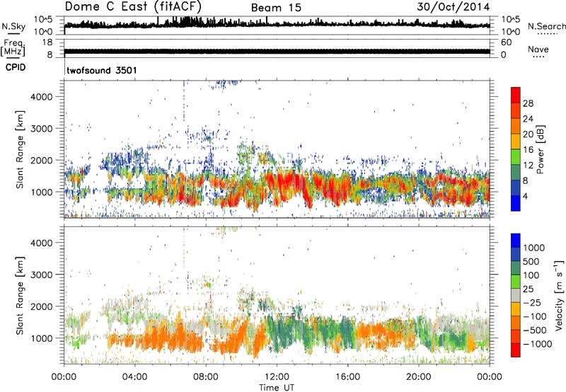This screenshot has height=392, width=566.
Task: Click the 'Velocity [m s-1]' color bar title
Action: [x=559, y=295]
